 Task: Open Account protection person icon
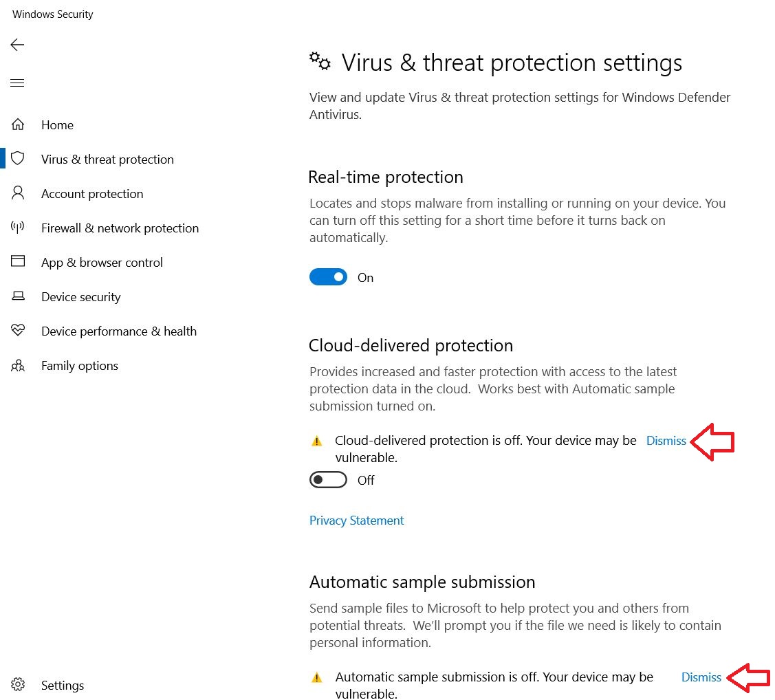18,193
